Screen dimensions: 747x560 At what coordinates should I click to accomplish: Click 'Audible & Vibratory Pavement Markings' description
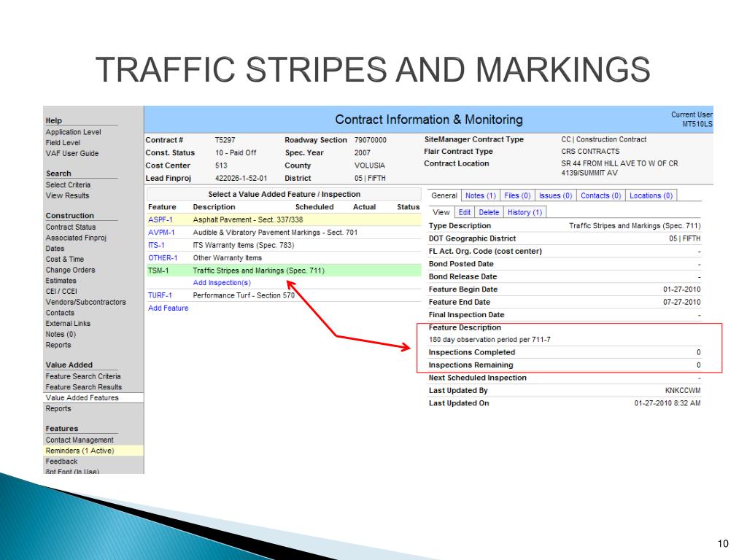[275, 233]
